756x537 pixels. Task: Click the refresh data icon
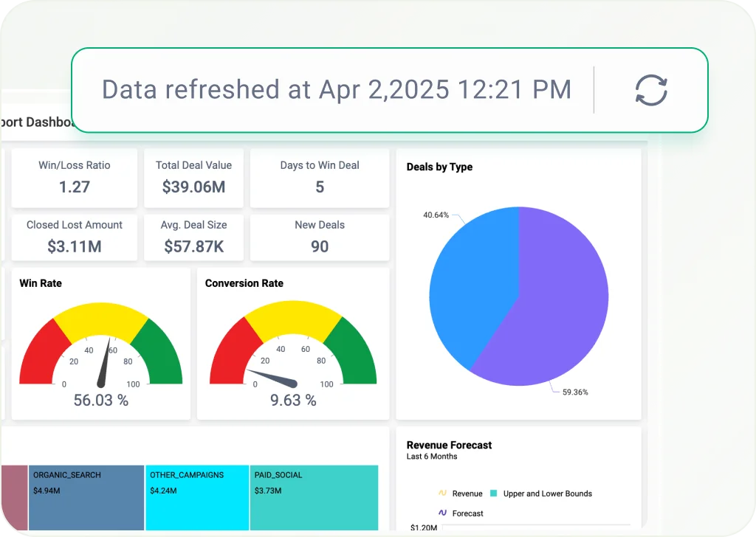[x=651, y=90]
